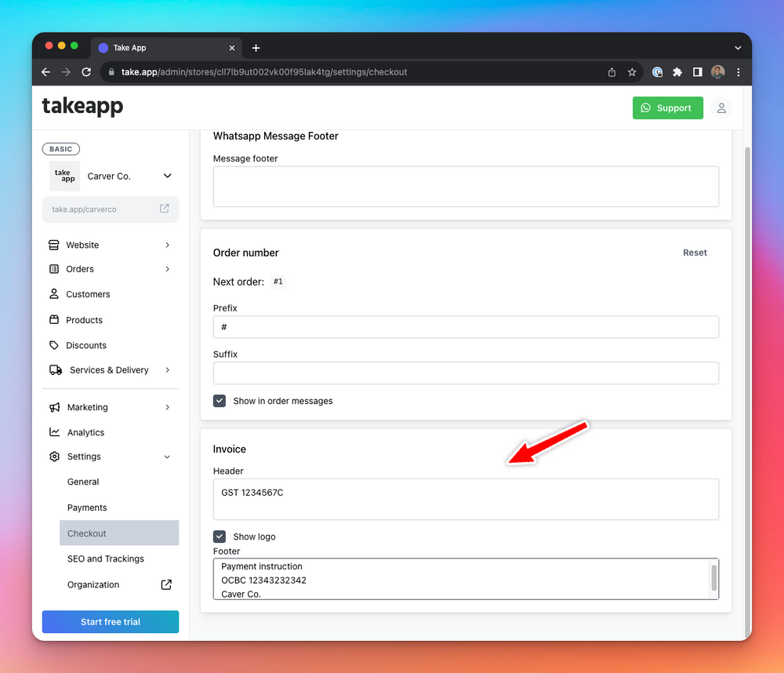Click external link icon beside take.app/carverco

(x=165, y=209)
